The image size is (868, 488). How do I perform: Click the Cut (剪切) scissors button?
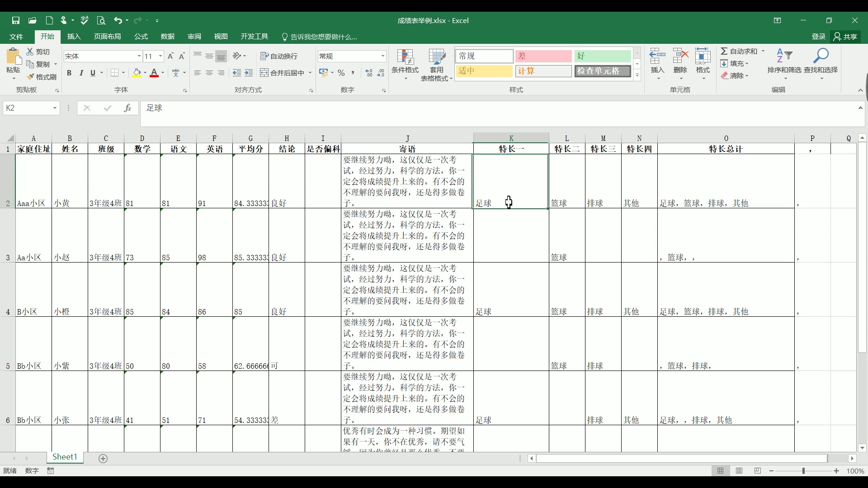click(38, 52)
